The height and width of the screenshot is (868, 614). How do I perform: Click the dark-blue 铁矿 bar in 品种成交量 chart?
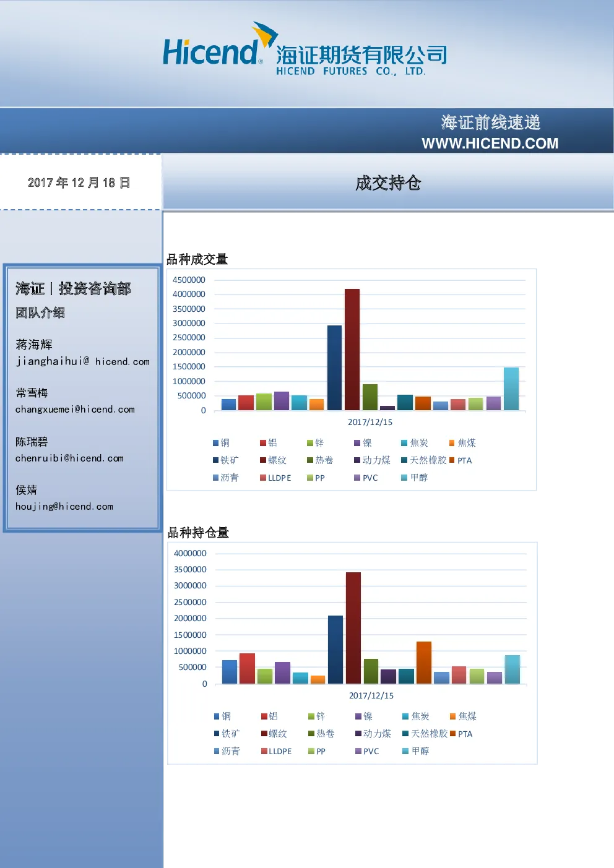[334, 367]
